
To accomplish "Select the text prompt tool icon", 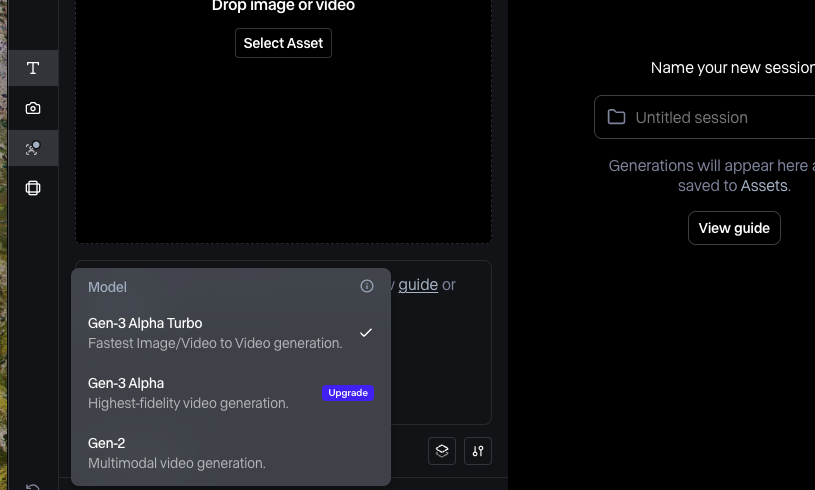I will (x=33, y=68).
